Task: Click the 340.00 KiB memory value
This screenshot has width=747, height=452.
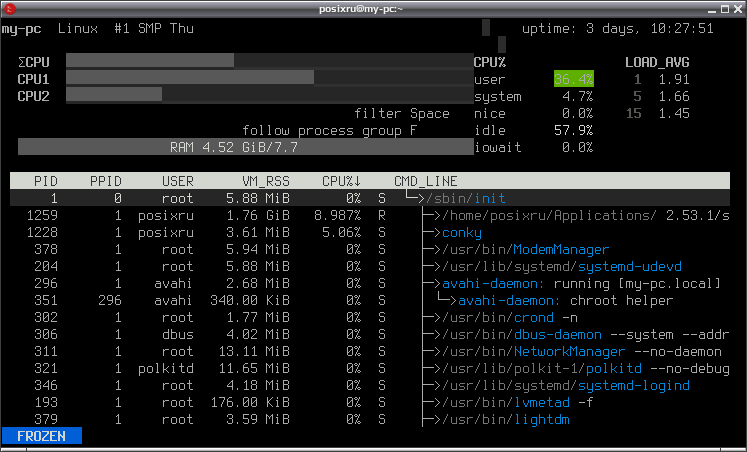Action: tap(250, 301)
